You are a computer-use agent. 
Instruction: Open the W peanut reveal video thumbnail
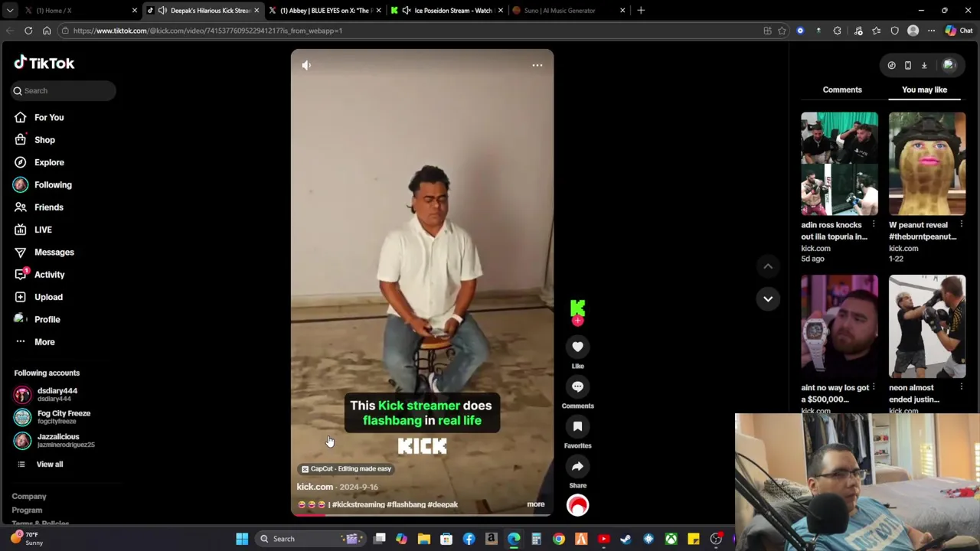[x=927, y=164]
